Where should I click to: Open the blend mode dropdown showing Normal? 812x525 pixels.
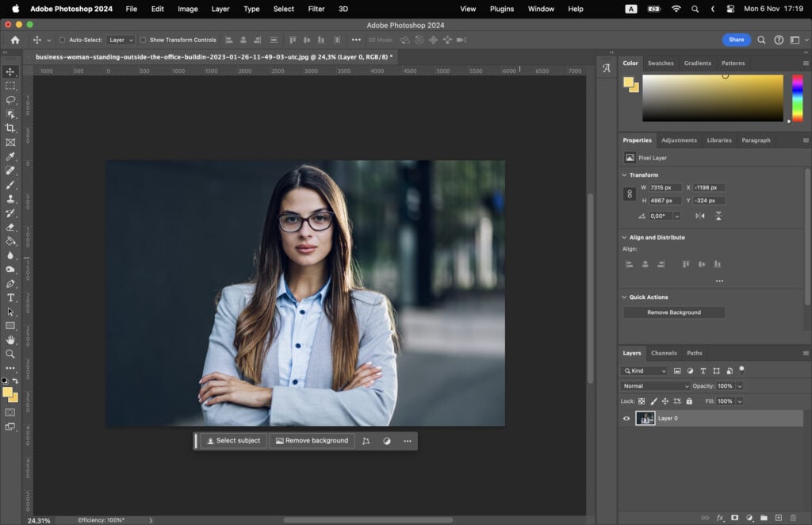[654, 386]
